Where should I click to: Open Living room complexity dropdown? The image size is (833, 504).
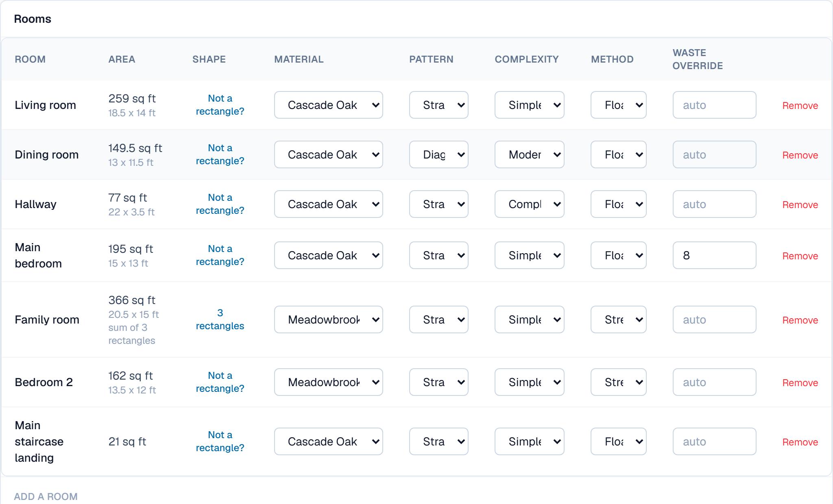(x=529, y=105)
